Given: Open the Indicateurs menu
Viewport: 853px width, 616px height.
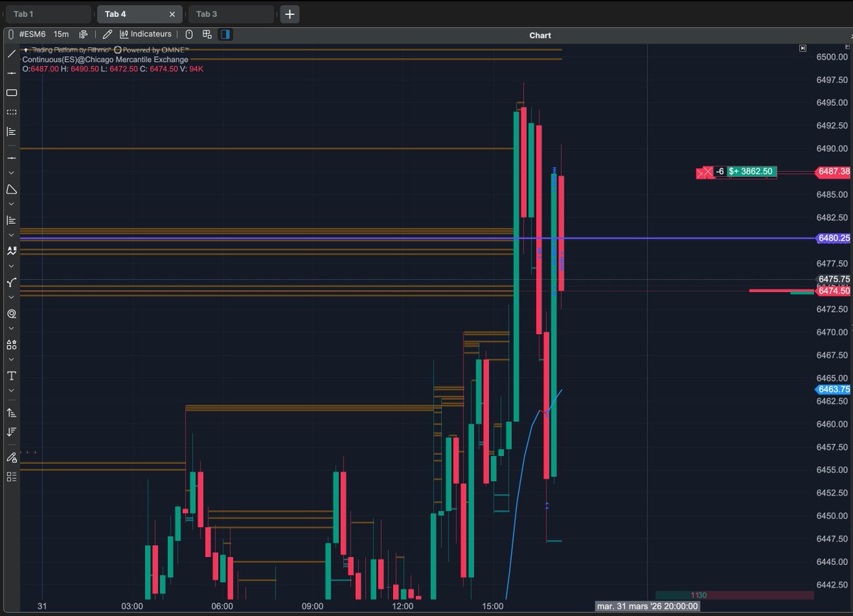Looking at the screenshot, I should point(146,34).
